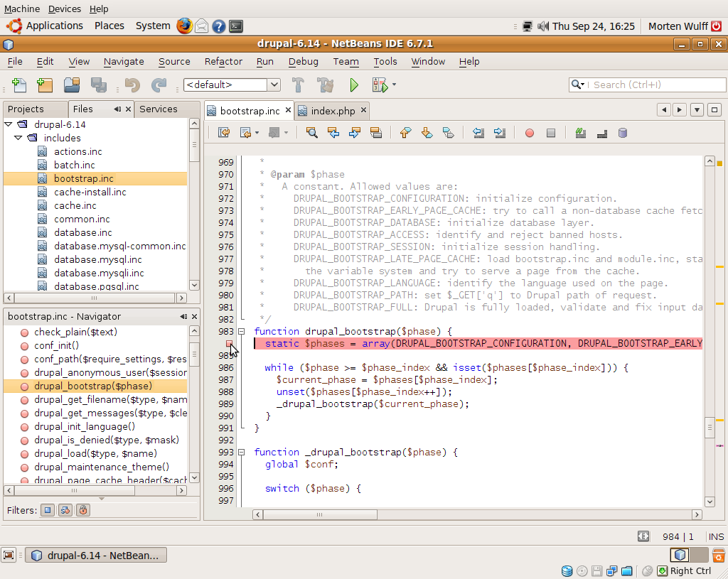Click the cylinder icon in editor toolbar
The image size is (728, 579).
623,133
